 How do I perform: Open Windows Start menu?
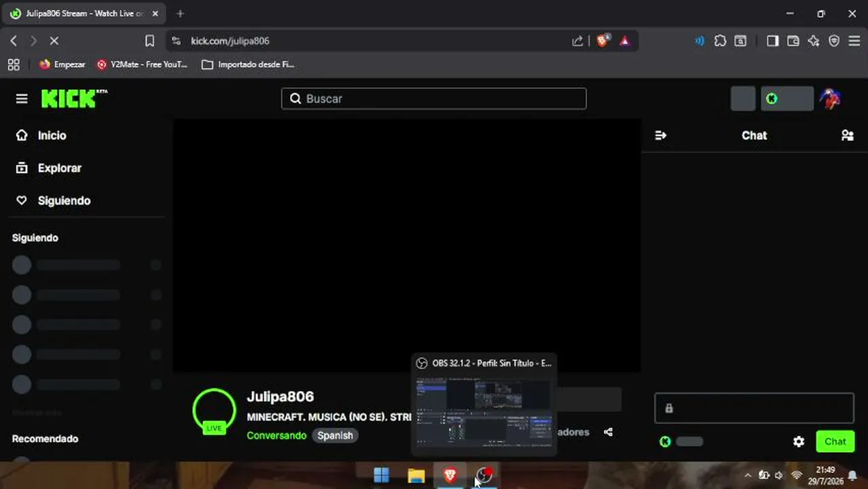pyautogui.click(x=382, y=475)
